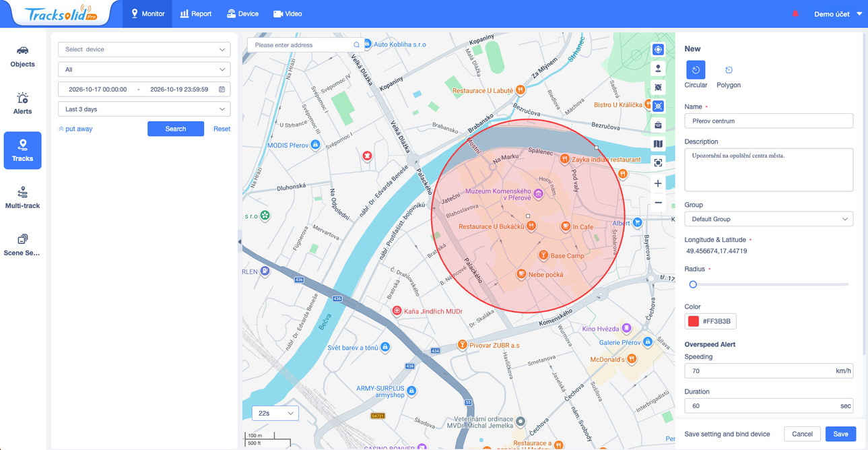
Task: Collapse filters with put away
Action: click(75, 129)
